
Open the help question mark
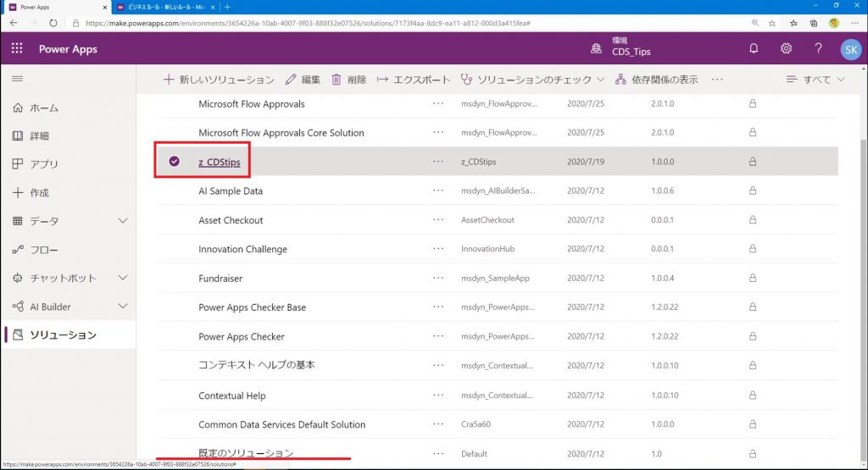tap(818, 48)
